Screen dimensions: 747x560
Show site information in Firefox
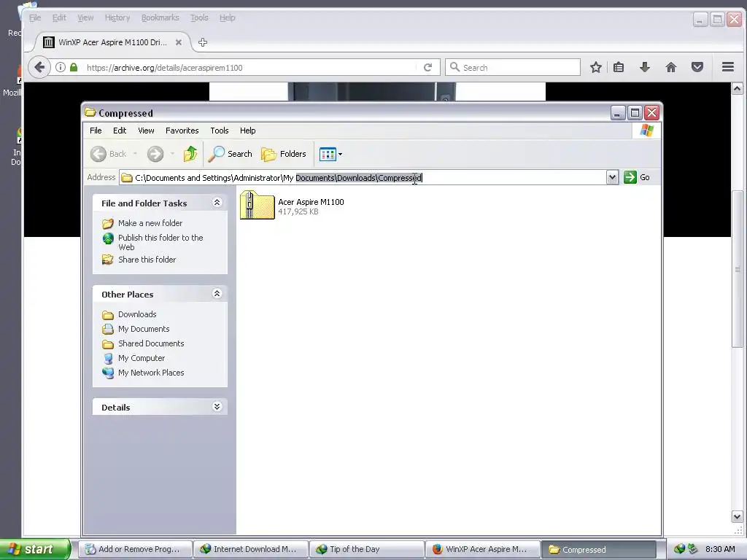61,67
